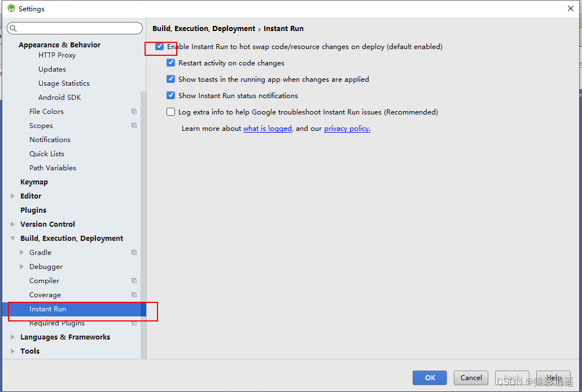Open Android SDK settings
The height and width of the screenshot is (392, 582).
(59, 97)
